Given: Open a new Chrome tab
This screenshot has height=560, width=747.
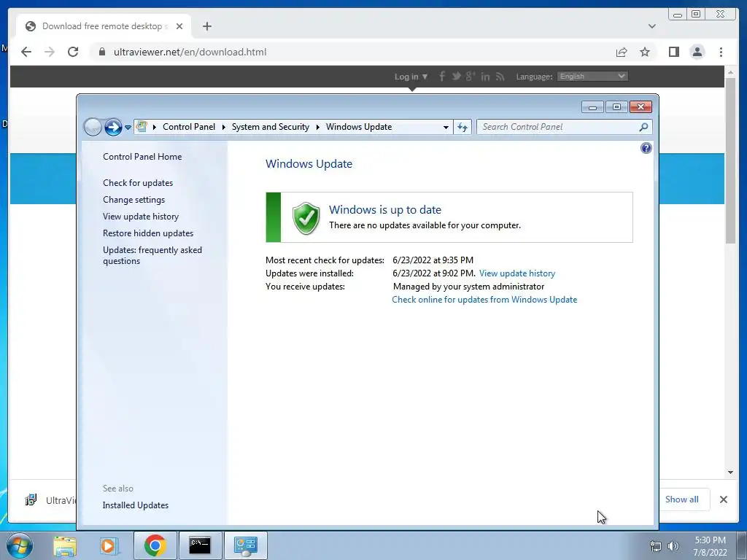Looking at the screenshot, I should pos(206,26).
